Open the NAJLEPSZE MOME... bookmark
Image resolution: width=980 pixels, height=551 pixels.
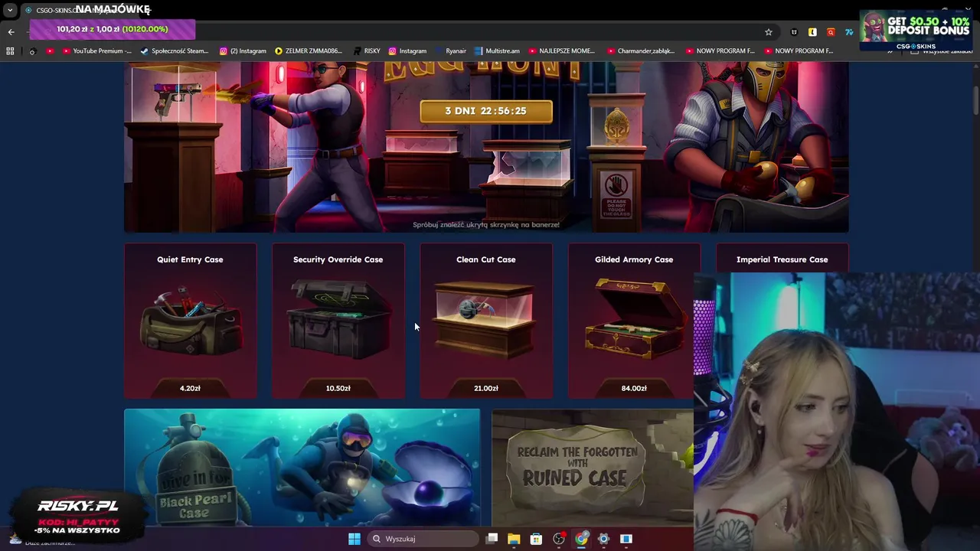click(561, 51)
